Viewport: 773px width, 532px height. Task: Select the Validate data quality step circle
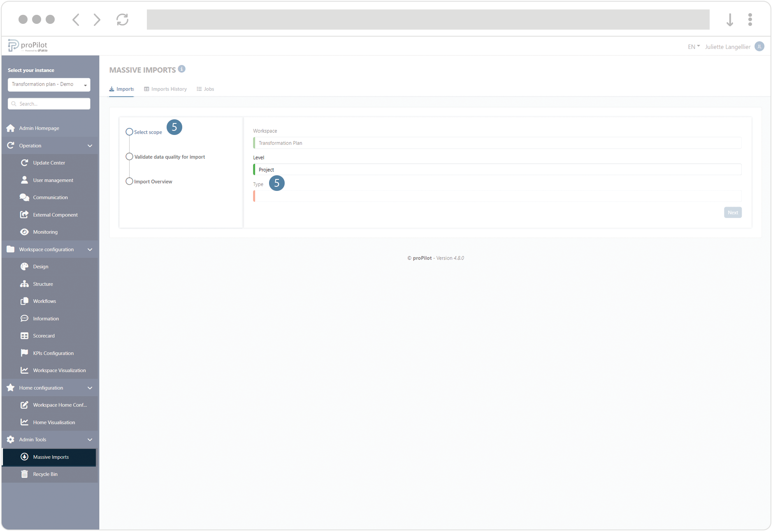(x=129, y=157)
